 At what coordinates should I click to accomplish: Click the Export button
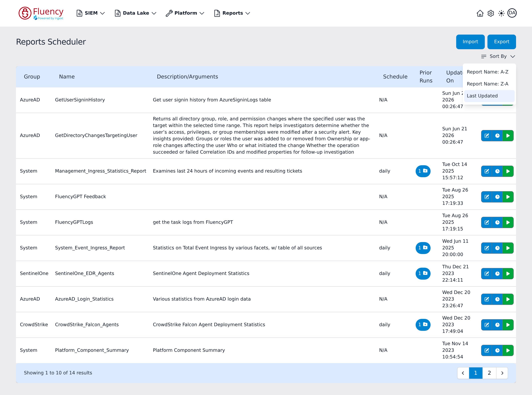pyautogui.click(x=501, y=42)
